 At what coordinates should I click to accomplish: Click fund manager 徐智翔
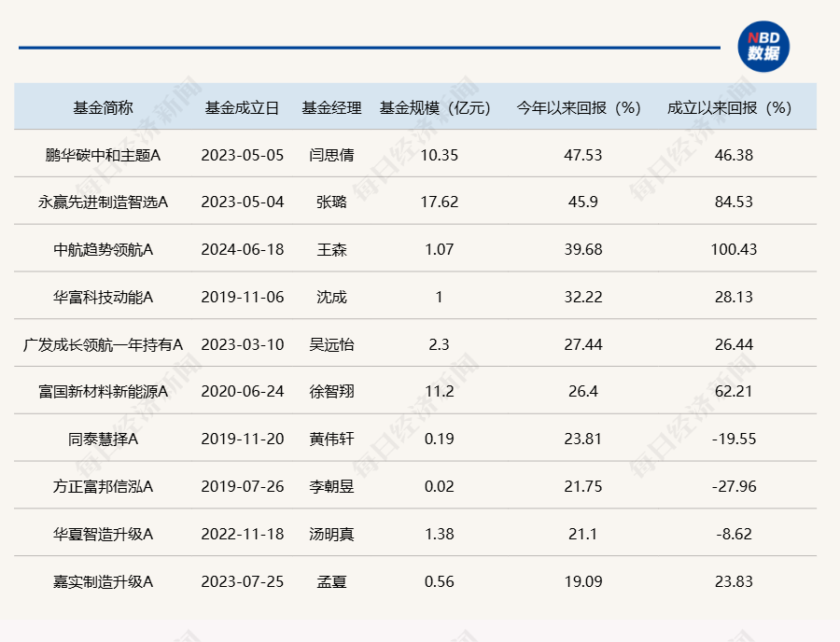pos(331,391)
